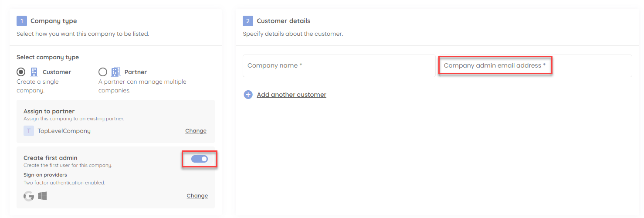This screenshot has height=218, width=644.
Task: Select the Customer company type radio button
Action: click(x=21, y=72)
